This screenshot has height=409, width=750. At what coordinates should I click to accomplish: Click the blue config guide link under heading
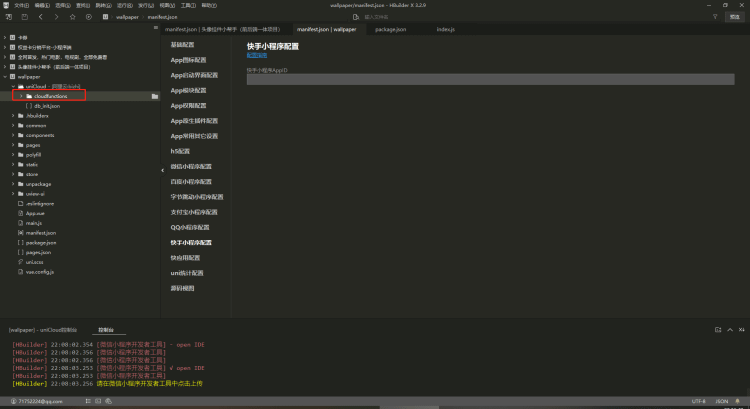coord(257,55)
